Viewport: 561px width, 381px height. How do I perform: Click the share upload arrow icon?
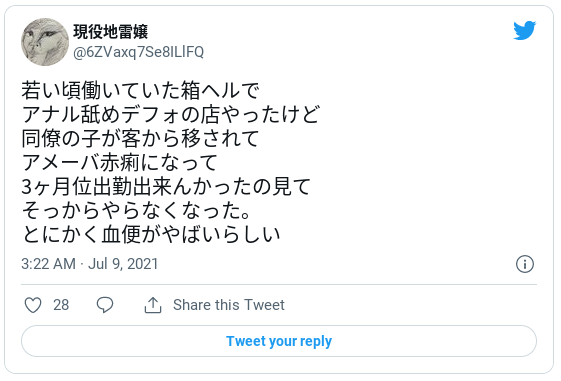[x=153, y=305]
